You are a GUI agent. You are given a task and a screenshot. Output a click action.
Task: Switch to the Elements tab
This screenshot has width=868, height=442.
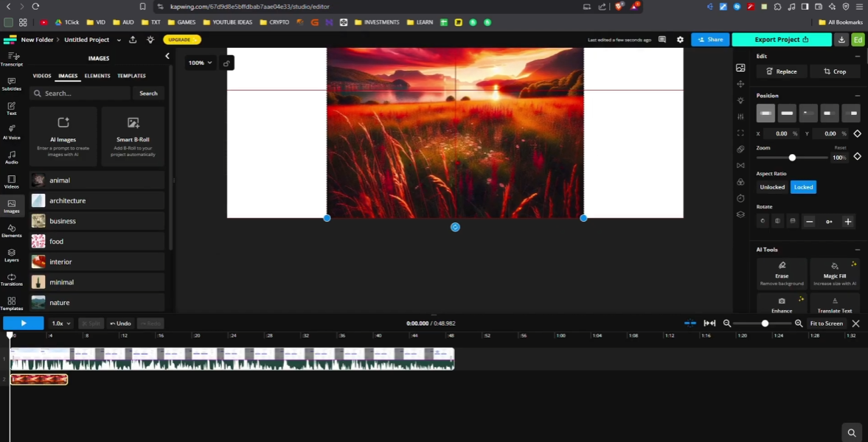click(x=97, y=76)
